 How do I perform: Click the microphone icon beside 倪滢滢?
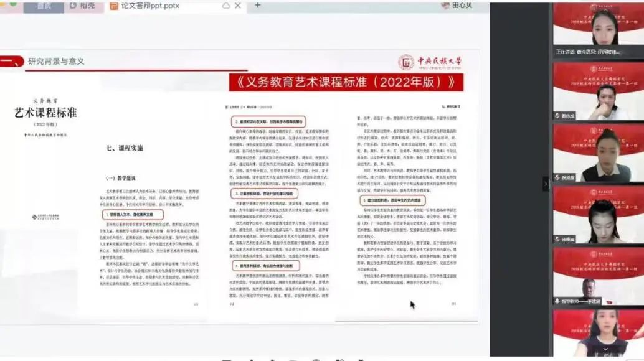point(557,177)
